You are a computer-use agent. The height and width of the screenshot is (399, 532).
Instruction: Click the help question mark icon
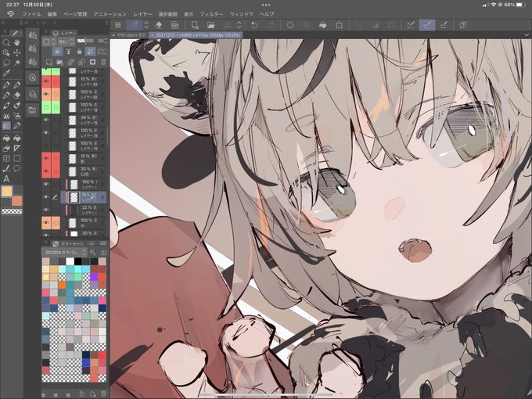(x=463, y=25)
